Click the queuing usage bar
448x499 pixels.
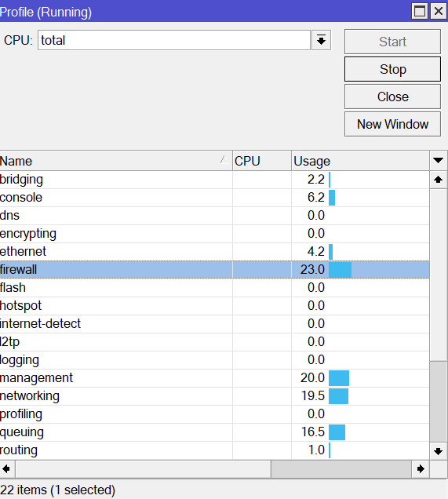pyautogui.click(x=337, y=432)
